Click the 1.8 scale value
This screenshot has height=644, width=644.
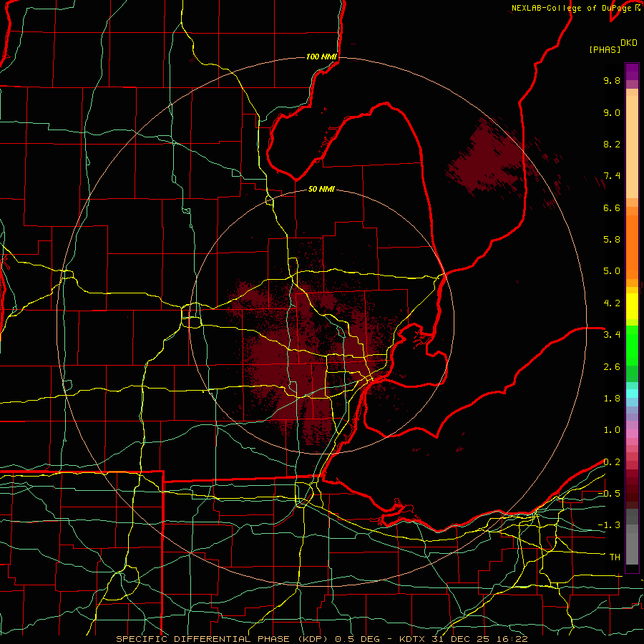tap(612, 399)
